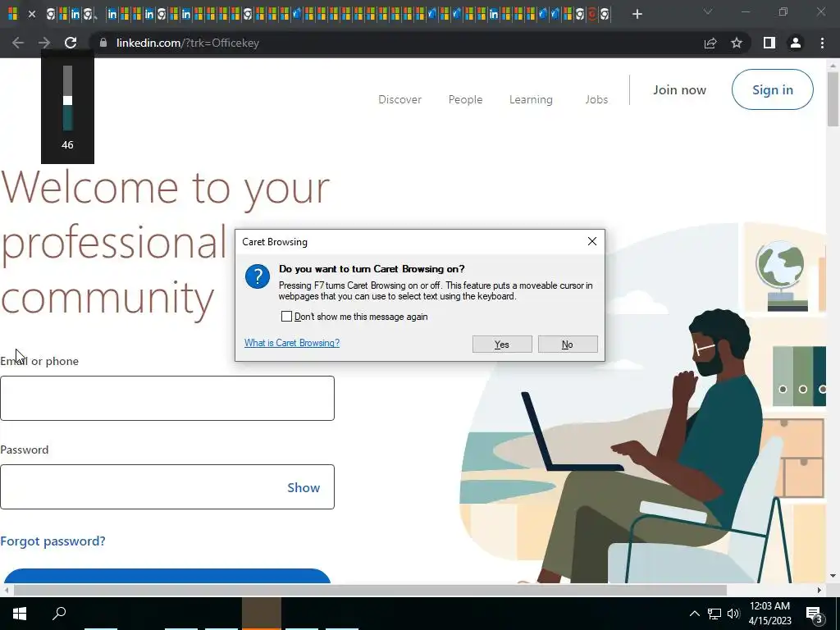Close the active Microsoft tab
The width and height of the screenshot is (840, 630).
(x=32, y=15)
